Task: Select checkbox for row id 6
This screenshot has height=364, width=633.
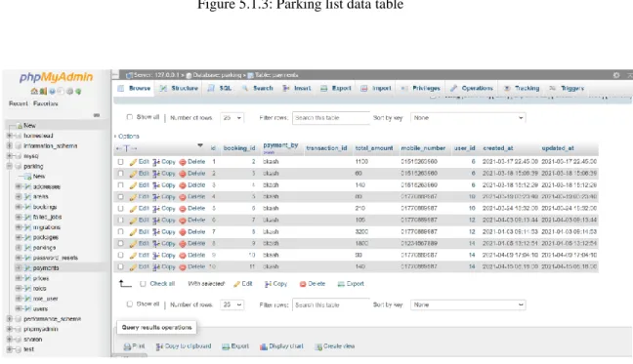Action: (121, 221)
